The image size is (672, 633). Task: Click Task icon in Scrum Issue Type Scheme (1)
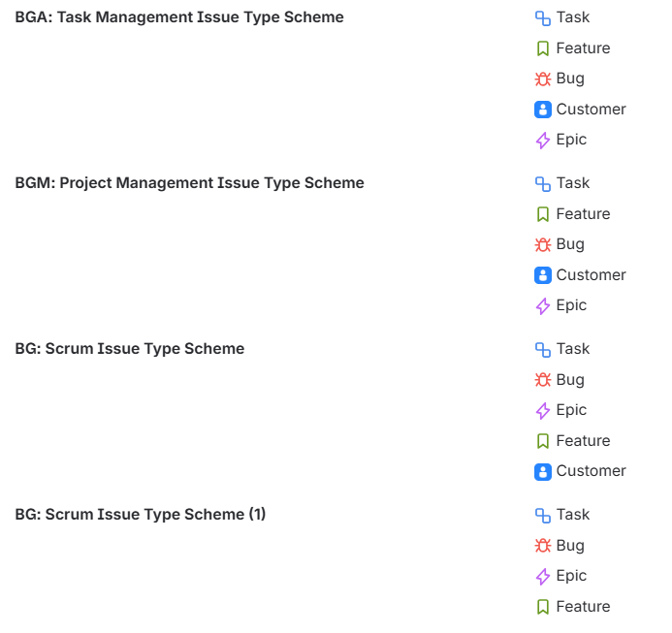(x=543, y=516)
